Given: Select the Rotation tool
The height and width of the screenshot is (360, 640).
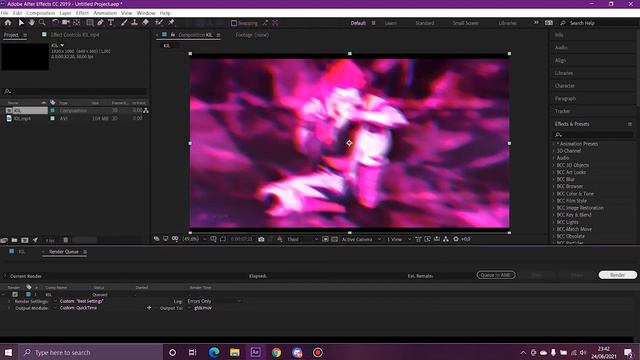Looking at the screenshot, I should pyautogui.click(x=55, y=23).
